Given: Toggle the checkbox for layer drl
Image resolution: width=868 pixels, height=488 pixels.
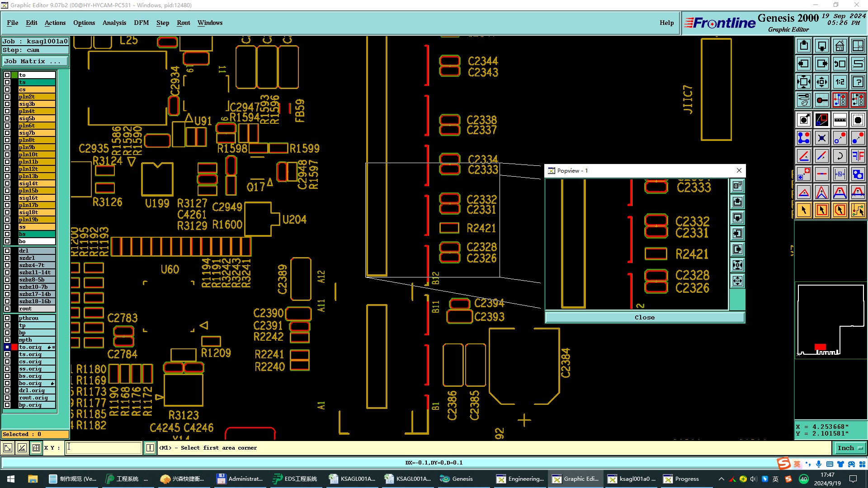Looking at the screenshot, I should point(7,251).
